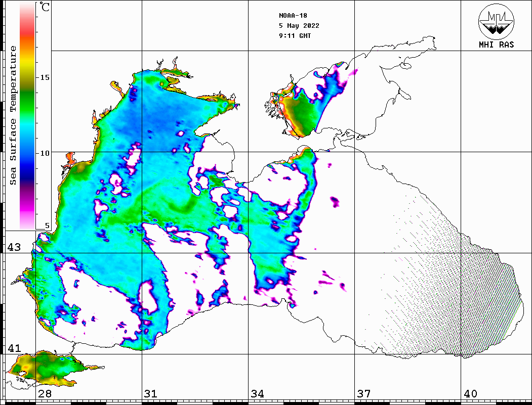532x405 pixels.
Task: Click the '9:11 GMT' time text
Action: [295, 35]
